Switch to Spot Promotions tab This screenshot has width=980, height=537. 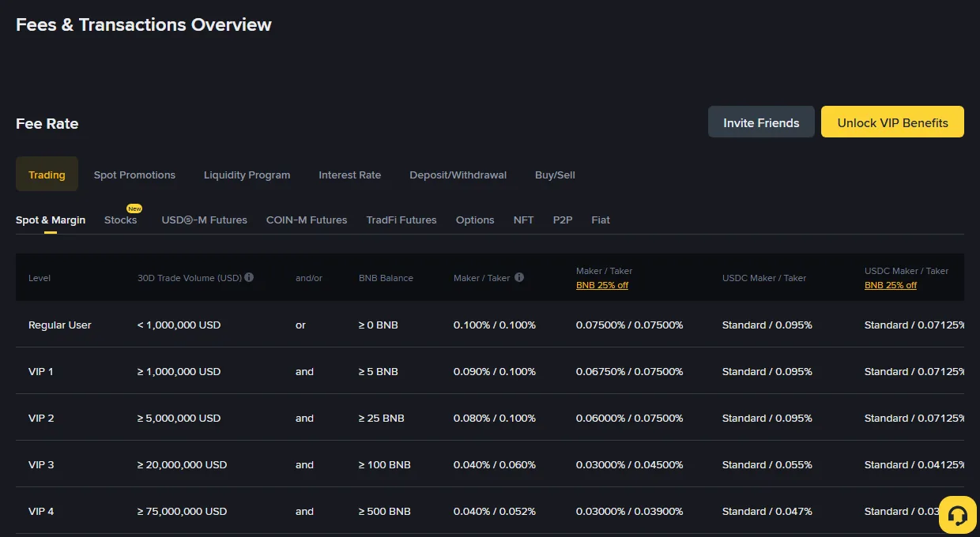134,175
